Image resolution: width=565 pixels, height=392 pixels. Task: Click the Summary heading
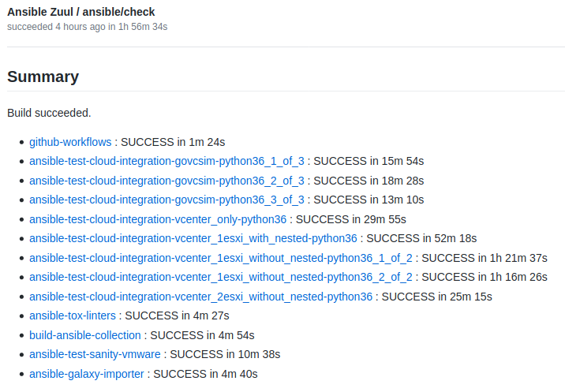pyautogui.click(x=43, y=77)
